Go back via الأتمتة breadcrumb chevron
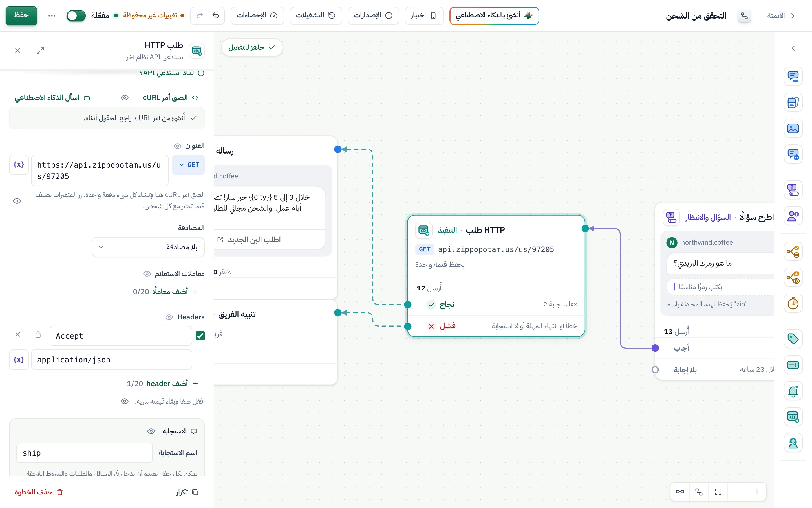The image size is (812, 508). pos(793,16)
